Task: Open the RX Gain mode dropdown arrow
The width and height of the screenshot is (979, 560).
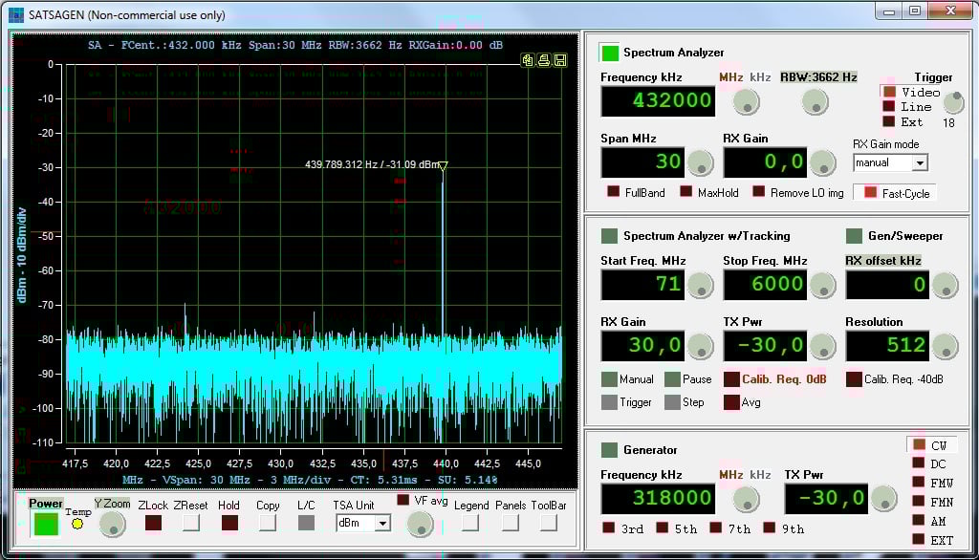Action: [x=919, y=163]
